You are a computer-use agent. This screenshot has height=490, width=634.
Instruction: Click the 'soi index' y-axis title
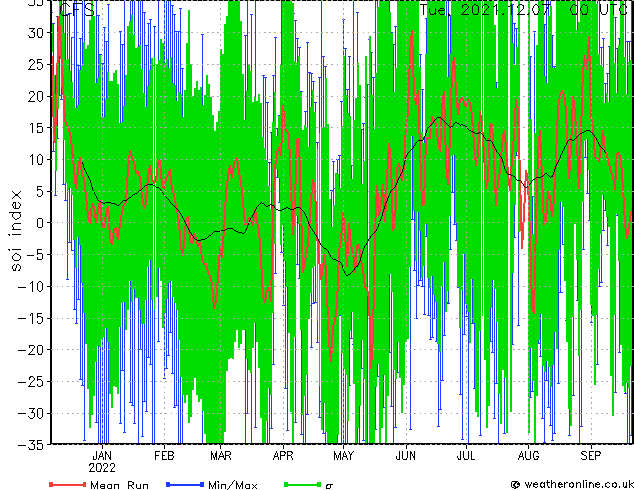point(15,230)
